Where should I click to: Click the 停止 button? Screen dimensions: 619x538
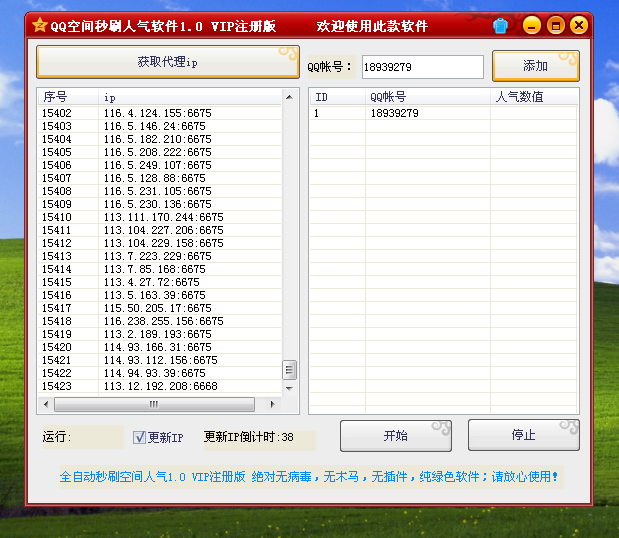523,435
